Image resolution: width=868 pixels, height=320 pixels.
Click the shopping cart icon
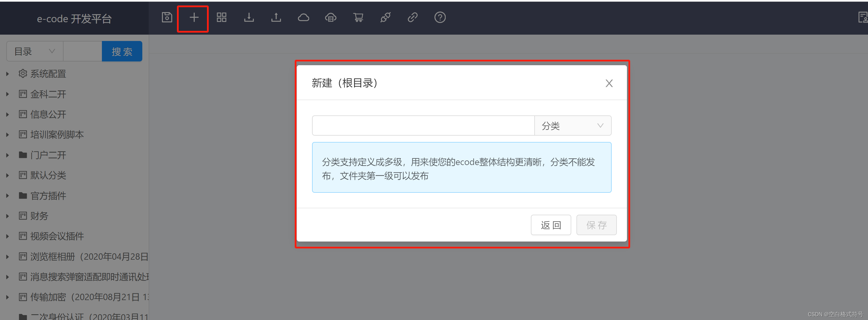[358, 17]
